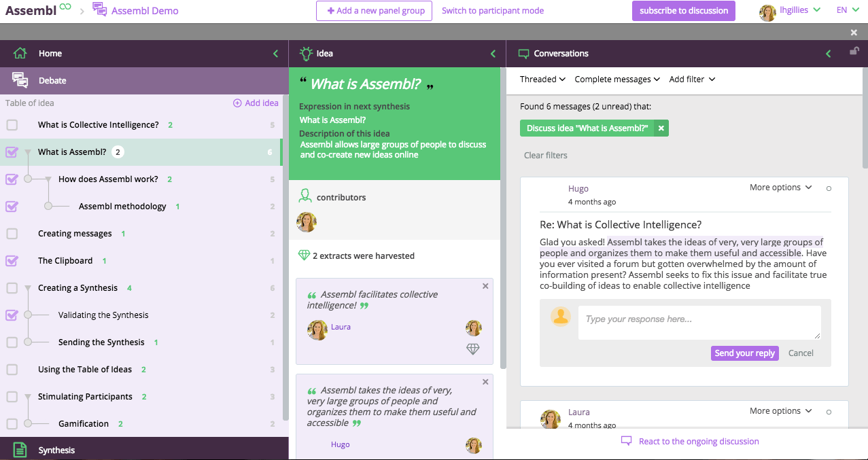Open More options on Hugo's message
The height and width of the screenshot is (460, 868).
click(780, 188)
